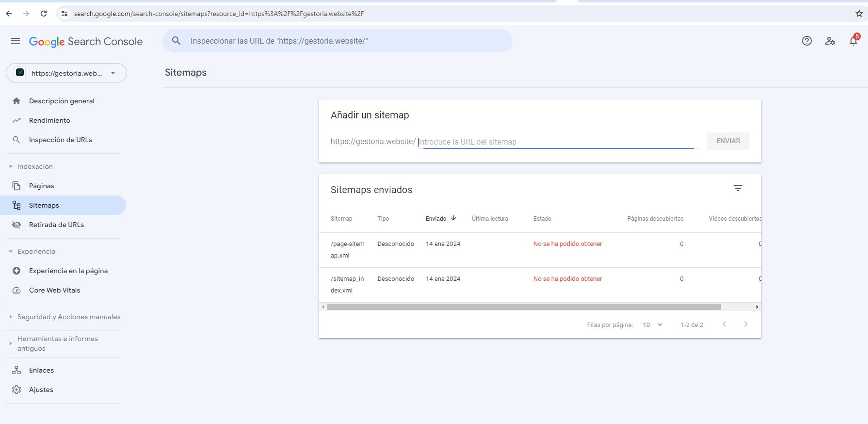Image resolution: width=868 pixels, height=424 pixels.
Task: Collapse the Experiencia section
Action: coord(11,251)
